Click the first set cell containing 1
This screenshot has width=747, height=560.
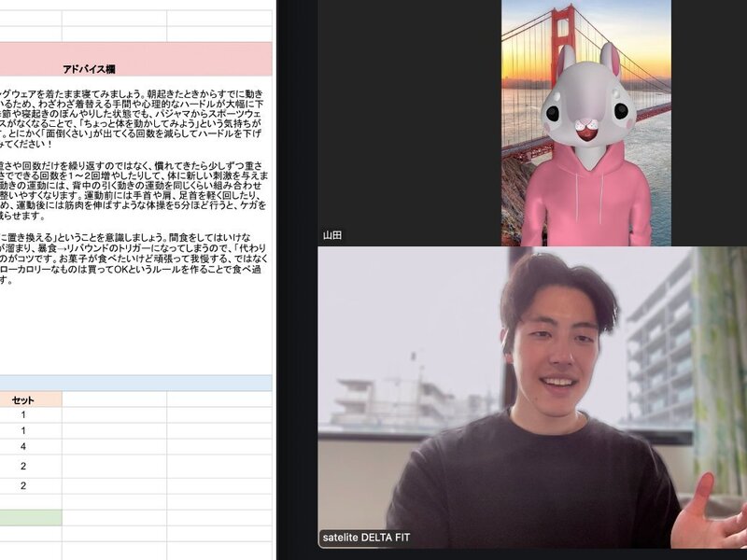tap(23, 415)
